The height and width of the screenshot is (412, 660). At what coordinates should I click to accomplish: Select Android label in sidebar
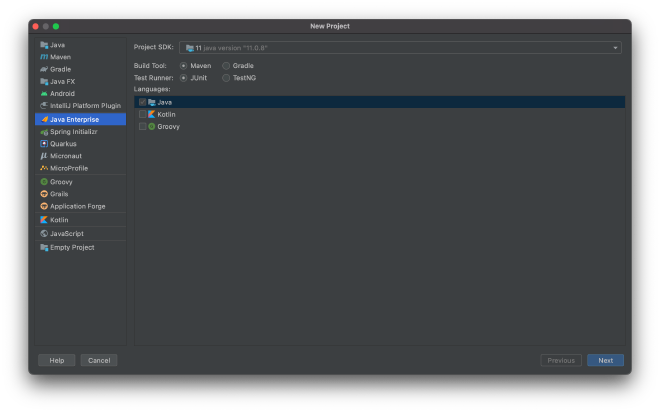coord(62,93)
